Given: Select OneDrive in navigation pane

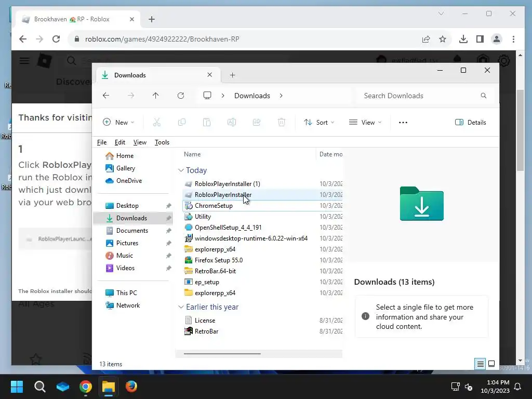Looking at the screenshot, I should tap(124, 181).
